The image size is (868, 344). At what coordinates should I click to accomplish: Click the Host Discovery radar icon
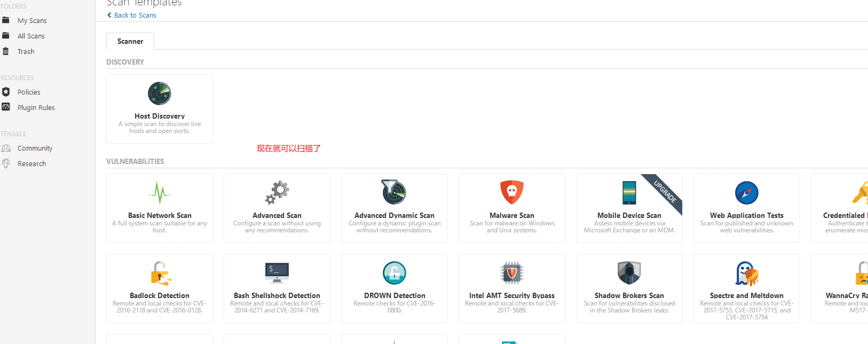tap(160, 93)
